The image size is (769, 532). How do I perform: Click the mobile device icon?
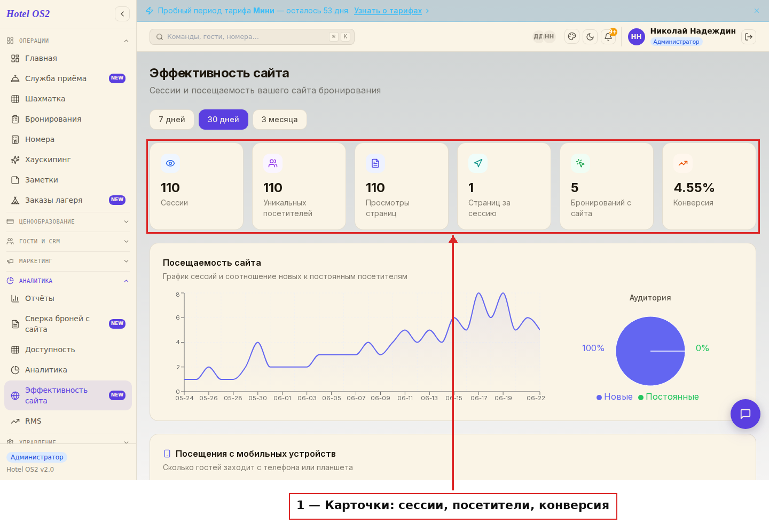coord(167,454)
